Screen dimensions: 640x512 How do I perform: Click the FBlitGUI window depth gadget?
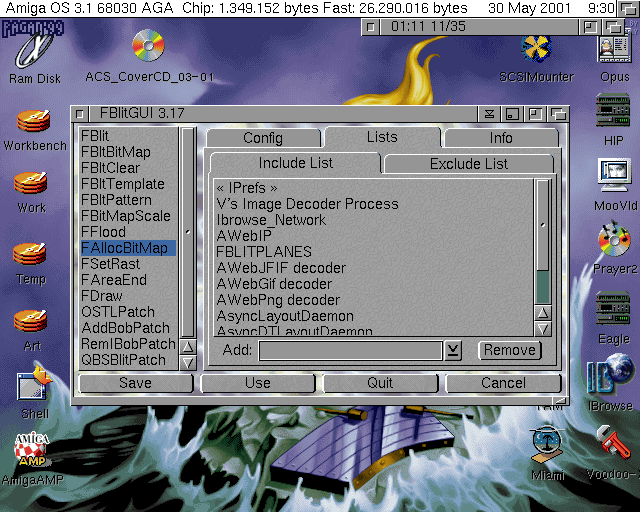click(558, 114)
